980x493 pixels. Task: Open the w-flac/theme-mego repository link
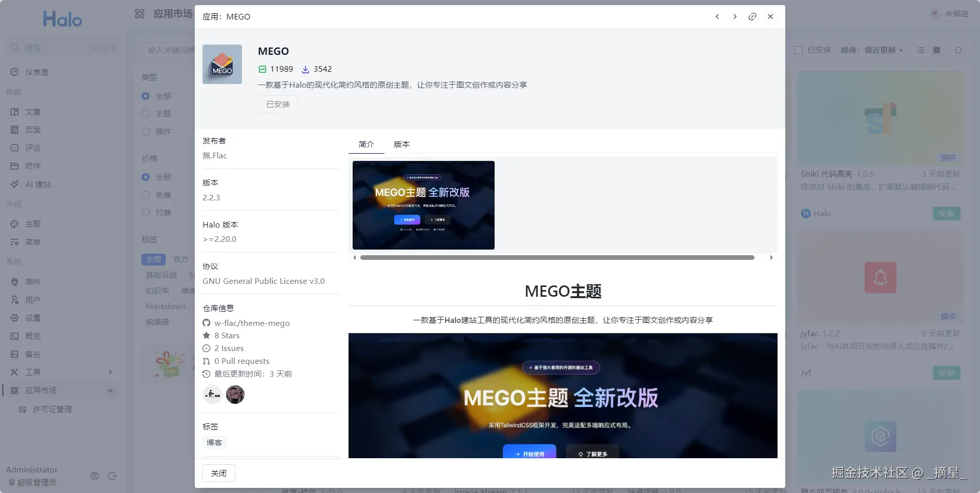(252, 323)
